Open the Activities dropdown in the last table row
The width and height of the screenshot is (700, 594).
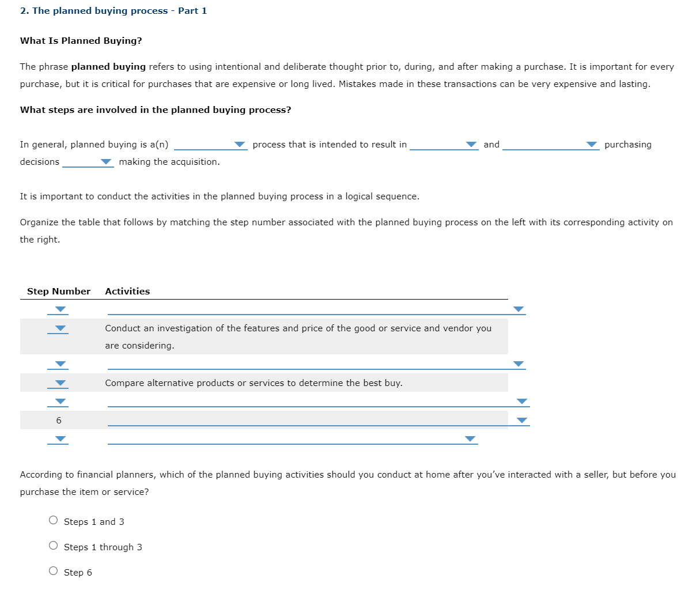coord(469,438)
